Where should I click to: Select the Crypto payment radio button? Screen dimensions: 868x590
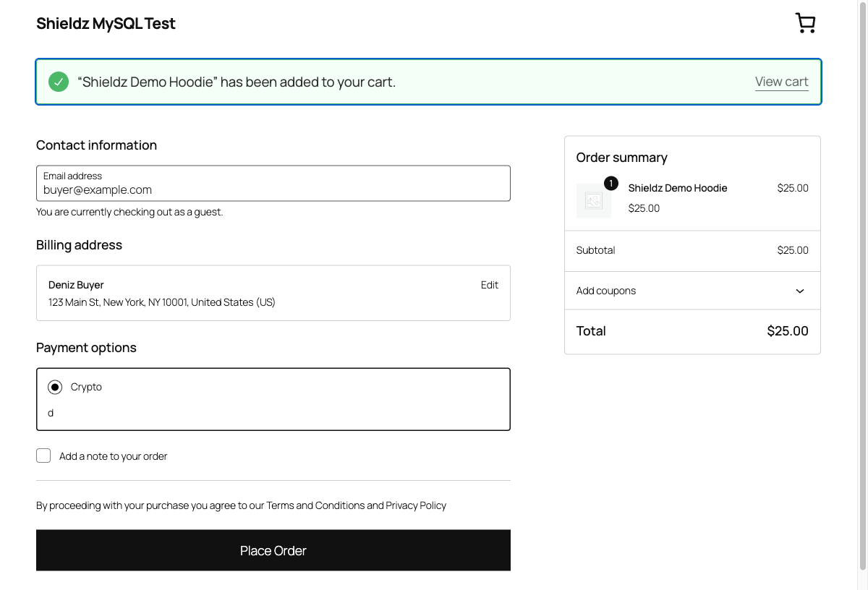pyautogui.click(x=55, y=388)
